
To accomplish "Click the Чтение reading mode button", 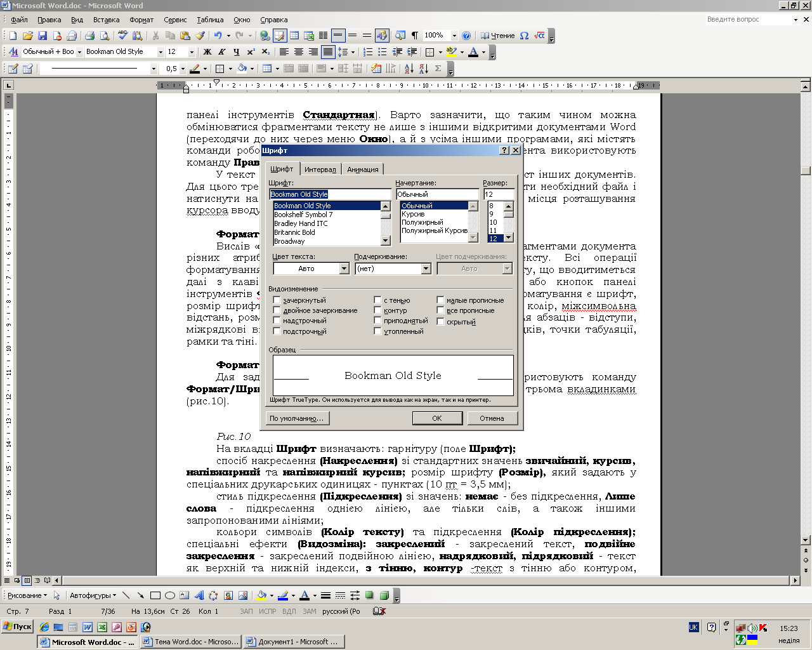I will click(498, 36).
